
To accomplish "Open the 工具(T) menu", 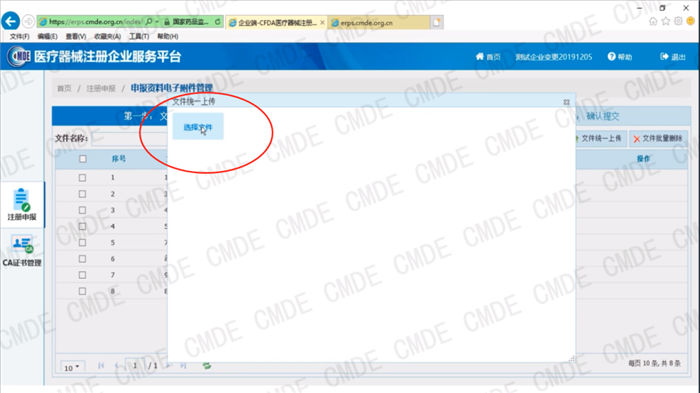I will click(x=139, y=36).
